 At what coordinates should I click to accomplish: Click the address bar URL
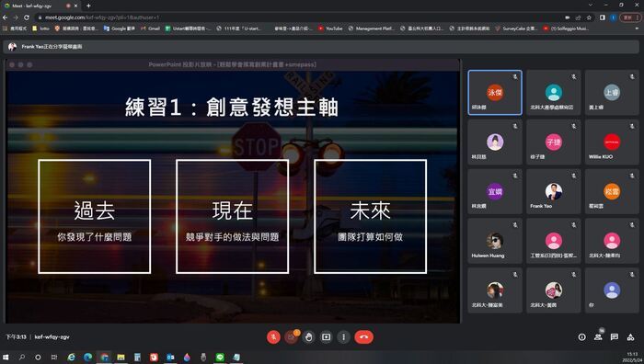[102, 17]
